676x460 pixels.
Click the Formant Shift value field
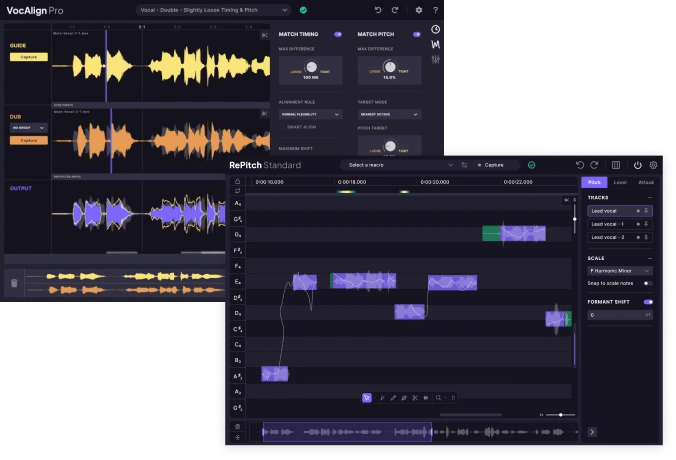click(x=620, y=315)
